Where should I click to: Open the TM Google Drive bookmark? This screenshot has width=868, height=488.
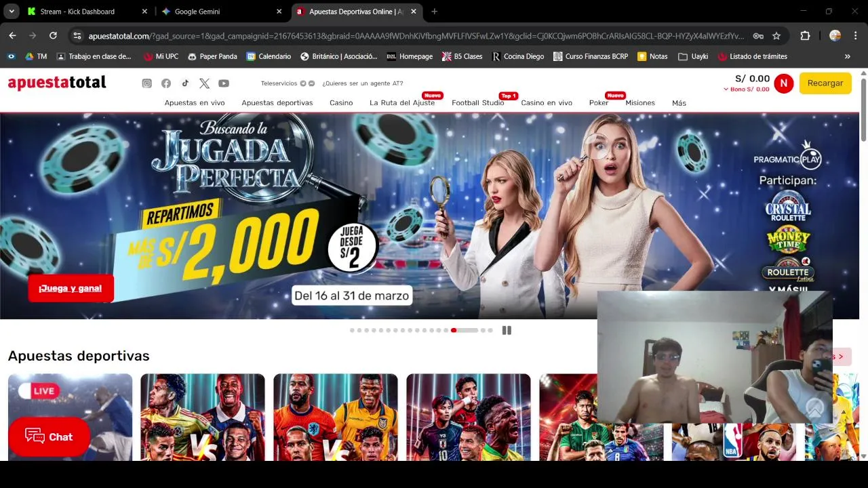(x=36, y=56)
